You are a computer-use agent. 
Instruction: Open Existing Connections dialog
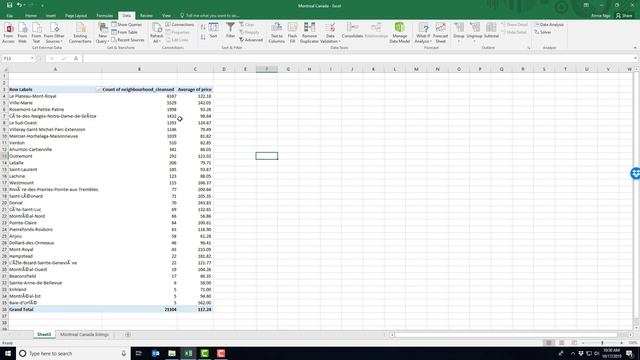pos(80,33)
